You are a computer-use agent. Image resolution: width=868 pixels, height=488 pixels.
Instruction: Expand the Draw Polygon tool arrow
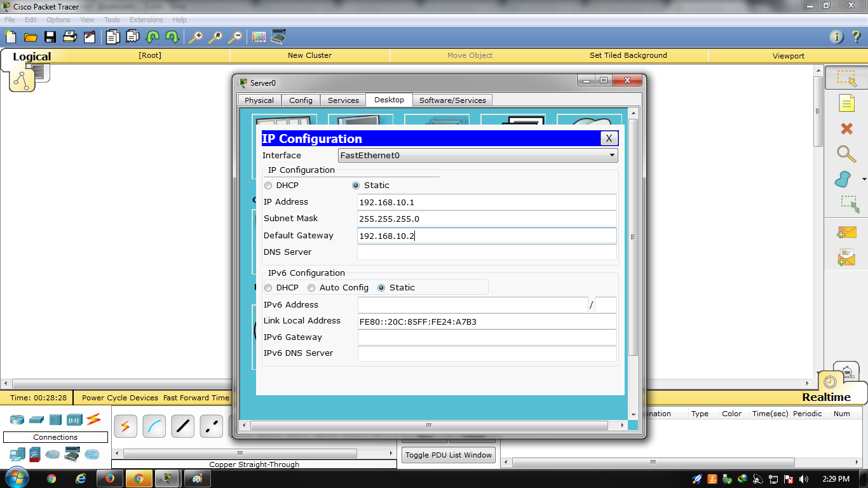click(x=864, y=180)
